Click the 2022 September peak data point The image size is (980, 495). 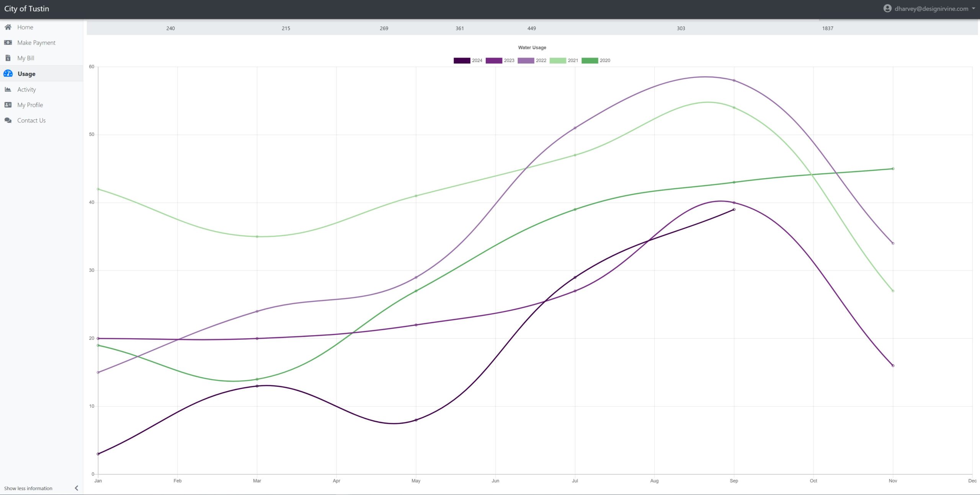(734, 80)
